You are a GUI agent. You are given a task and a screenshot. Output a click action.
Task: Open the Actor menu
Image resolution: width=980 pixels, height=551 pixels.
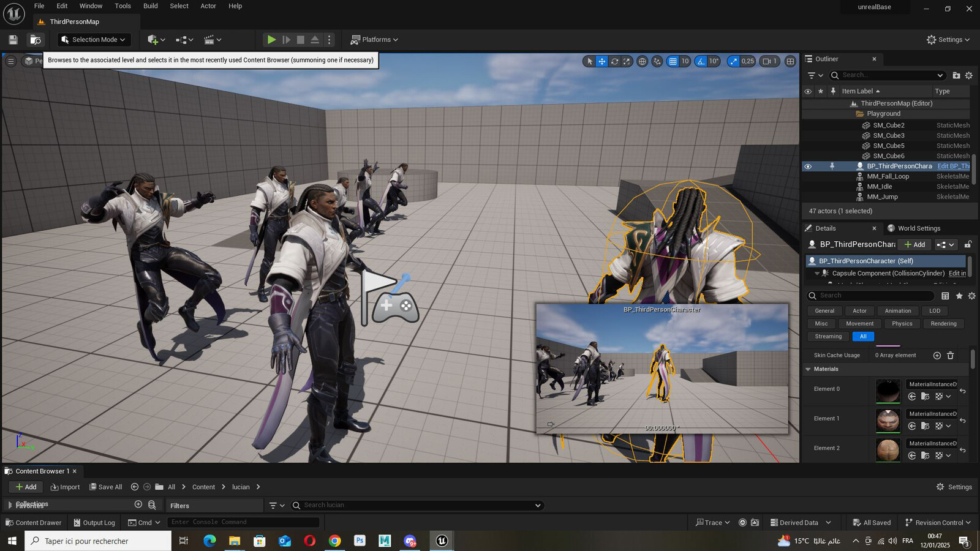[x=208, y=6]
